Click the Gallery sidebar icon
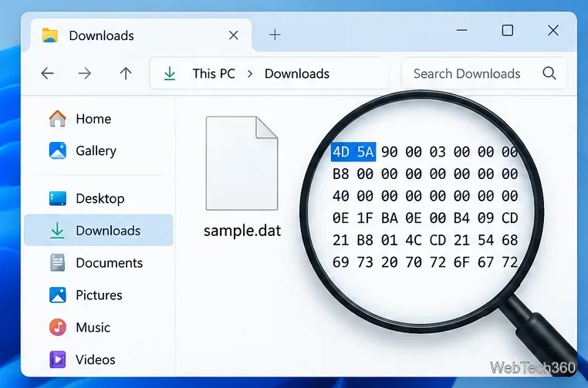This screenshot has height=388, width=588. point(57,150)
